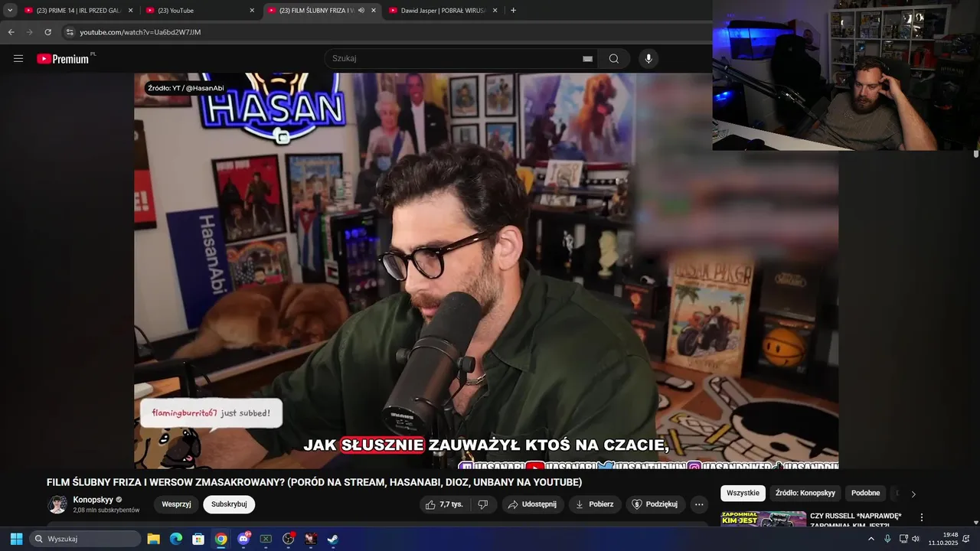Image resolution: width=980 pixels, height=551 pixels.
Task: Show hidden system tray icons
Action: pos(871,539)
